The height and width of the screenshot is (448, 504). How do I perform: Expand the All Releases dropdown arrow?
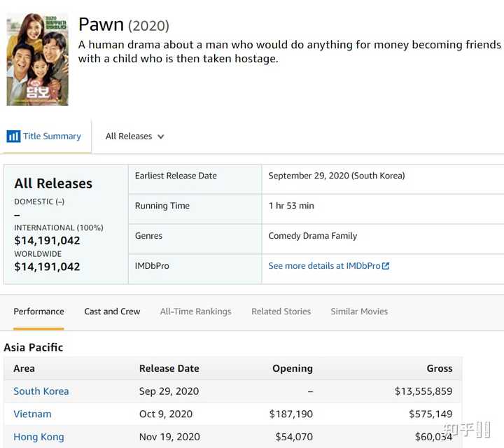click(x=161, y=137)
